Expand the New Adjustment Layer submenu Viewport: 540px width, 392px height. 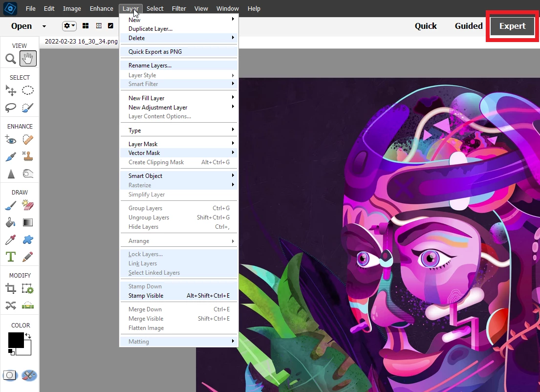[179, 108]
